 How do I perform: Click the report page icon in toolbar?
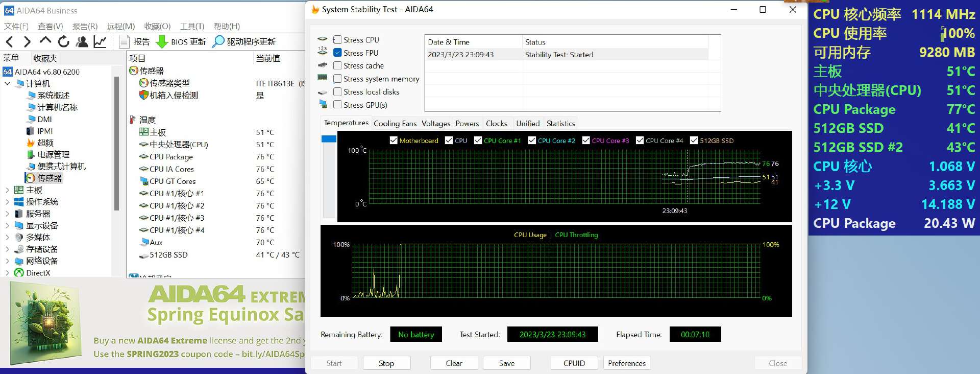[x=124, y=41]
